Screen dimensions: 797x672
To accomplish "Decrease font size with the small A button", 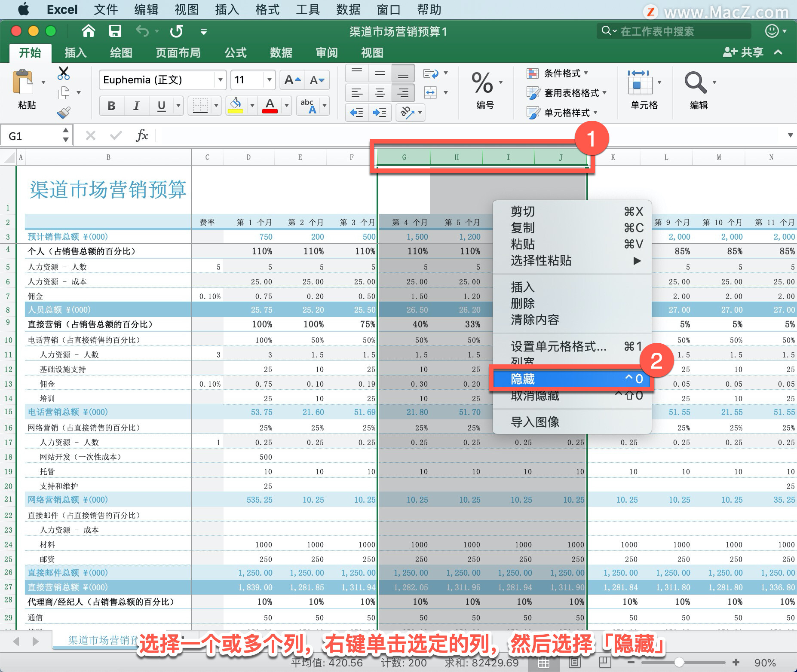I will pos(317,80).
